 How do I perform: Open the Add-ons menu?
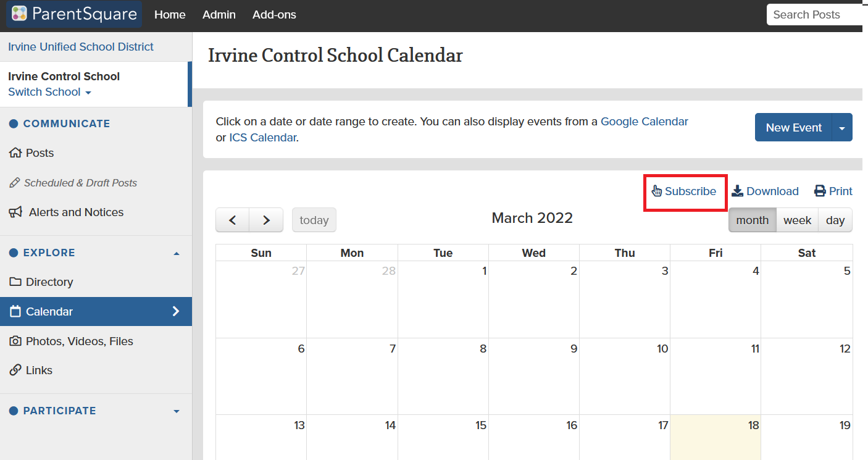(274, 15)
